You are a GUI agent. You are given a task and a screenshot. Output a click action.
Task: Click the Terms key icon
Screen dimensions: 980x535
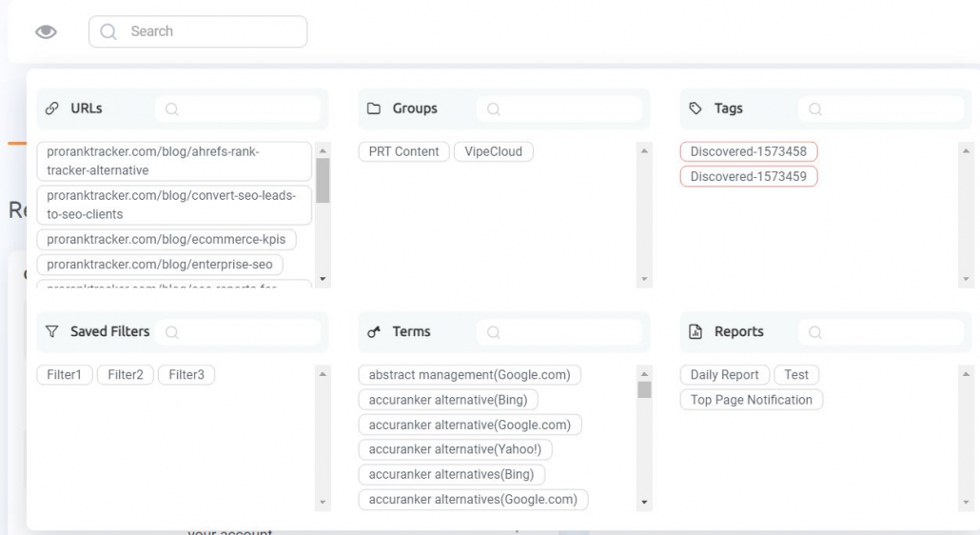click(374, 331)
